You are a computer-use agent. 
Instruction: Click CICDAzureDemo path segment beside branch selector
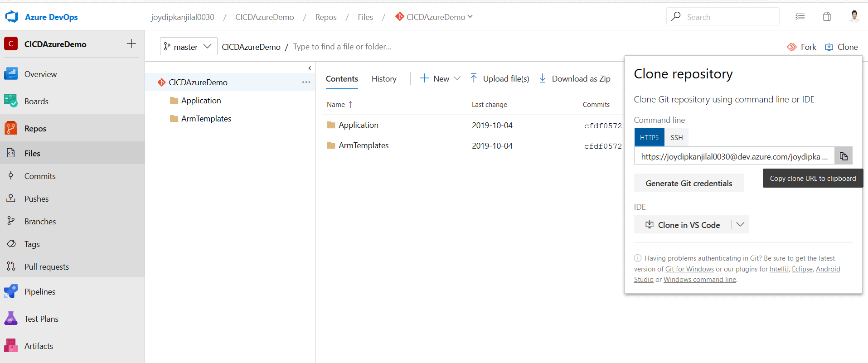[x=251, y=47]
